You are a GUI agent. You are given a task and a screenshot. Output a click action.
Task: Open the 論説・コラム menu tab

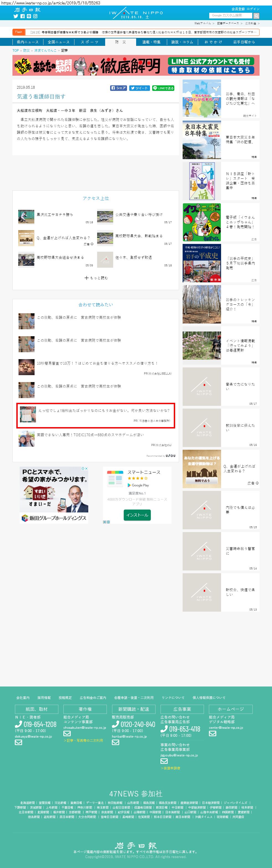[182, 42]
